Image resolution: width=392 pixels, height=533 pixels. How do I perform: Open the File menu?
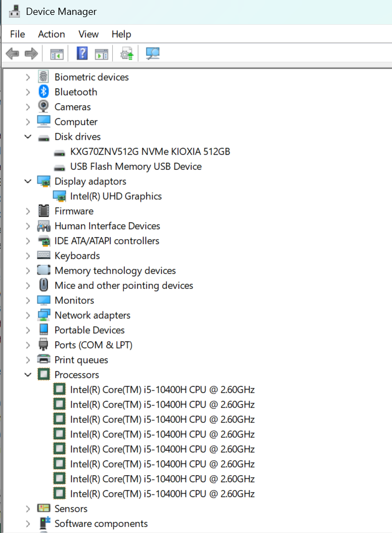coord(18,34)
